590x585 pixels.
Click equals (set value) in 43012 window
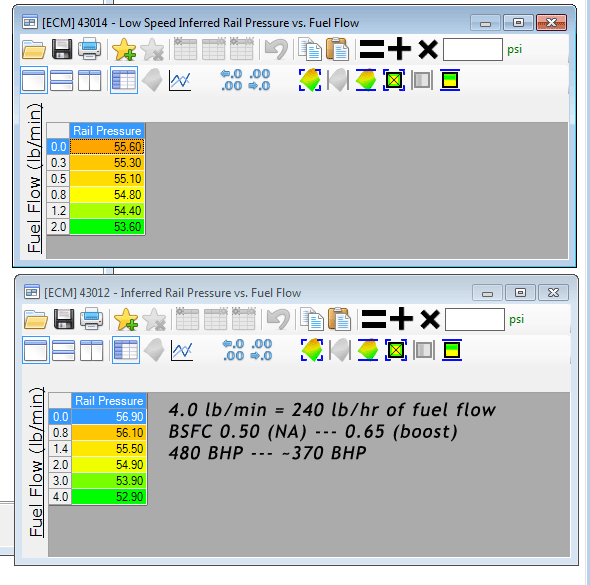tap(374, 319)
